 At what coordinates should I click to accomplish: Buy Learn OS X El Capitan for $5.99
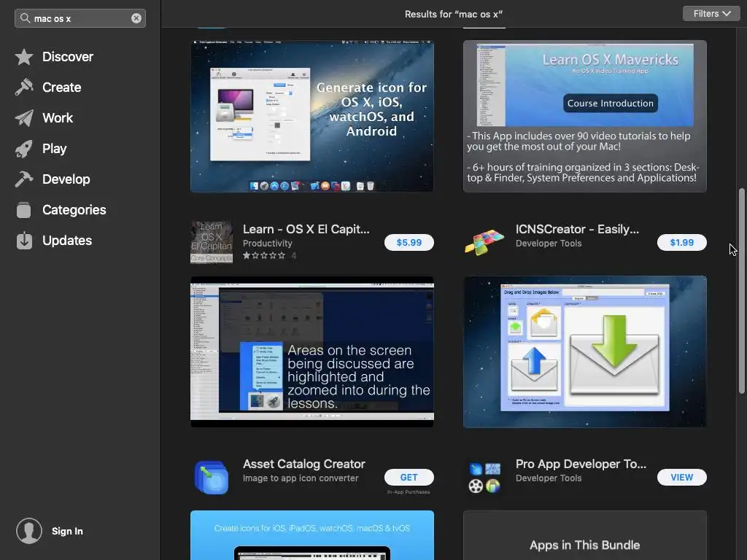point(409,242)
